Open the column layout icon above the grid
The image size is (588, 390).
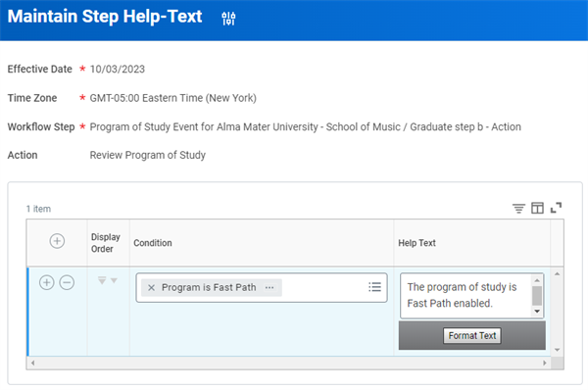(x=537, y=208)
